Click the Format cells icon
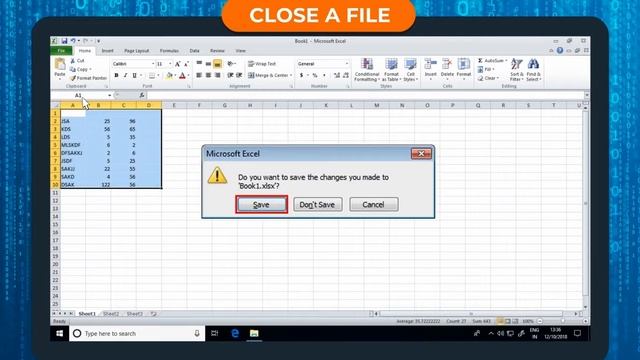 464,64
